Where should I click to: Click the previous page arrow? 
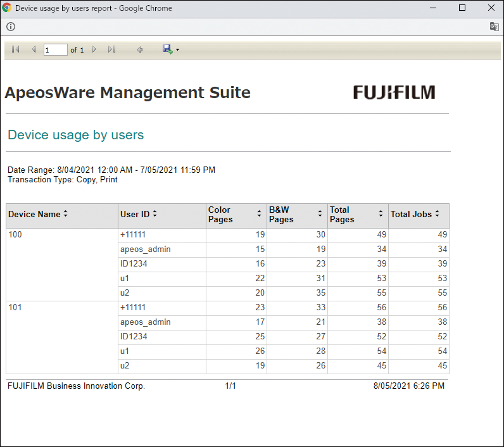click(x=34, y=49)
